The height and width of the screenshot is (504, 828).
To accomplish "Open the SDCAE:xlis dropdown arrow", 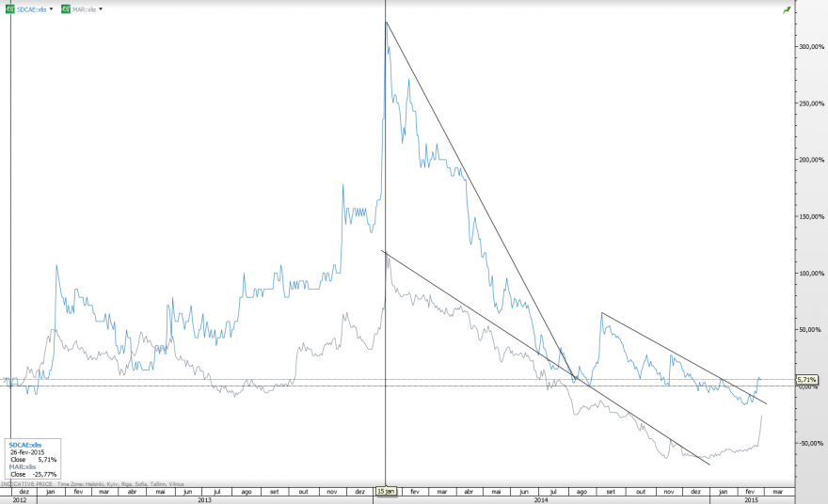I will click(x=51, y=9).
